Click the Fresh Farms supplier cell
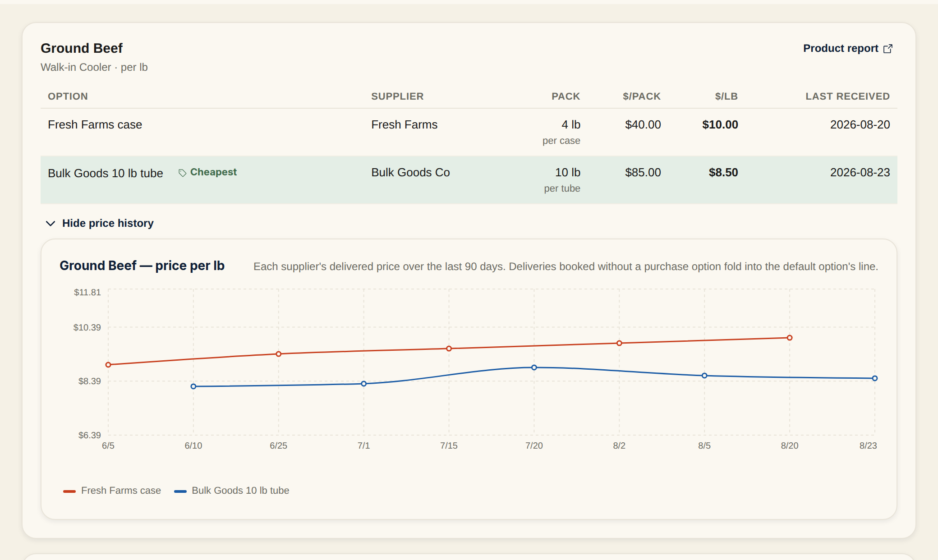 tap(404, 125)
